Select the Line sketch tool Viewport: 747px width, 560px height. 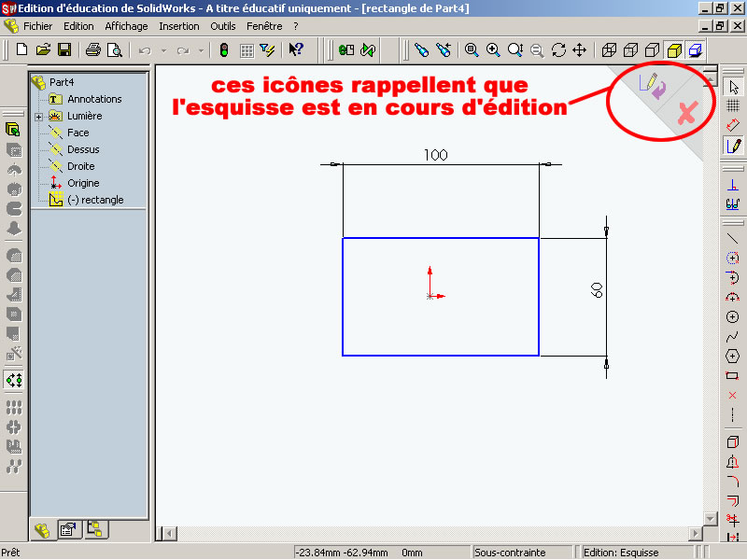click(x=732, y=238)
